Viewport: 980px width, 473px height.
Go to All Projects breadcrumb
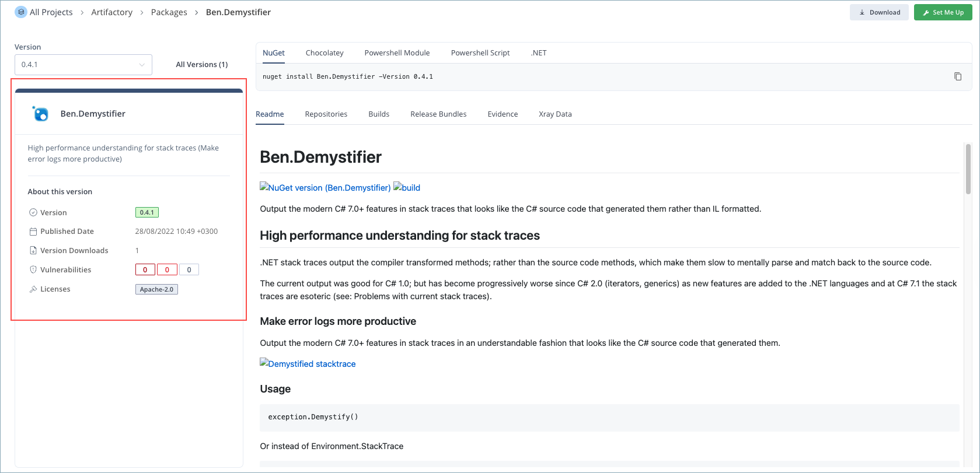pyautogui.click(x=51, y=12)
